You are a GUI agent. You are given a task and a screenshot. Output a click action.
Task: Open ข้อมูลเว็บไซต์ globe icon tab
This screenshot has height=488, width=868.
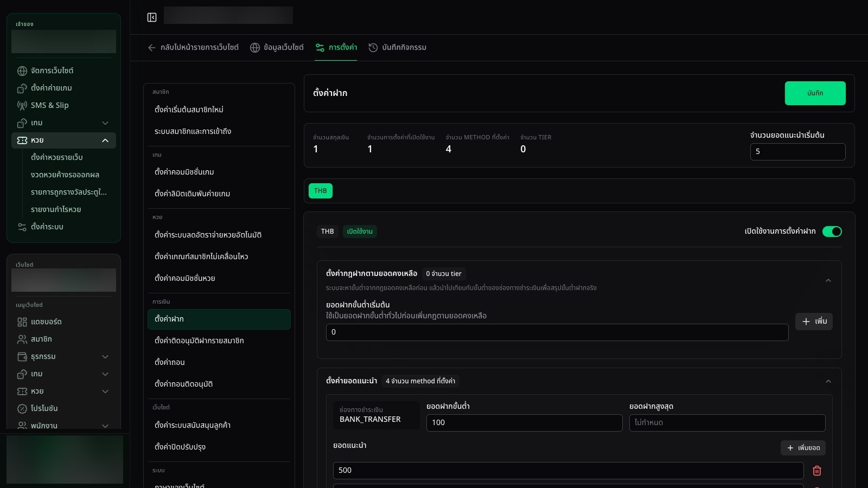coord(277,48)
